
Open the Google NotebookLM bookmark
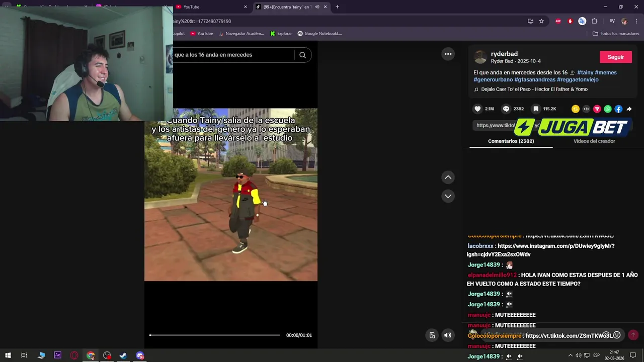[319, 34]
